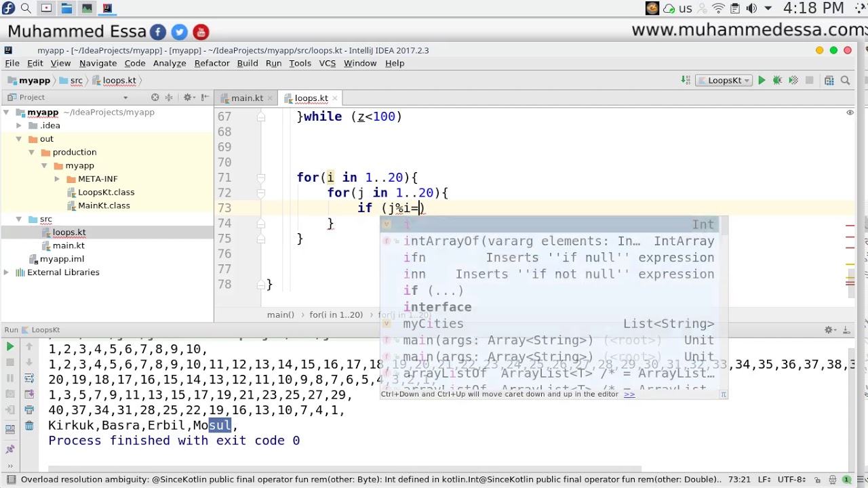Open the volume control in system tray

click(x=751, y=9)
